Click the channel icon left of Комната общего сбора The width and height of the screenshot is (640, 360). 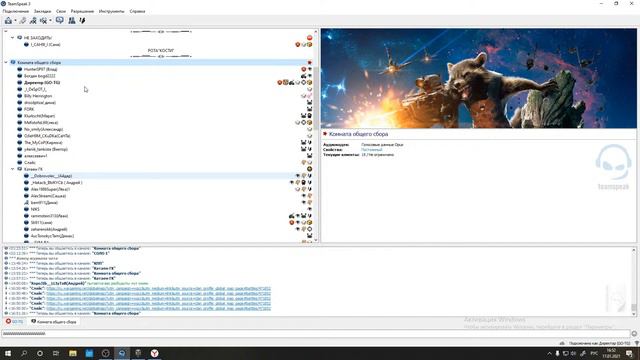13,62
